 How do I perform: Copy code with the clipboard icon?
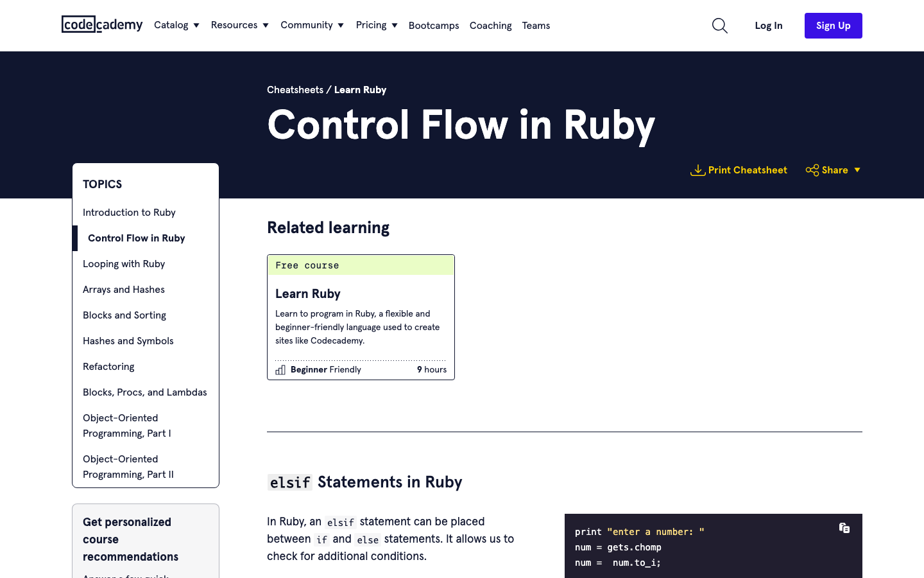pyautogui.click(x=844, y=528)
